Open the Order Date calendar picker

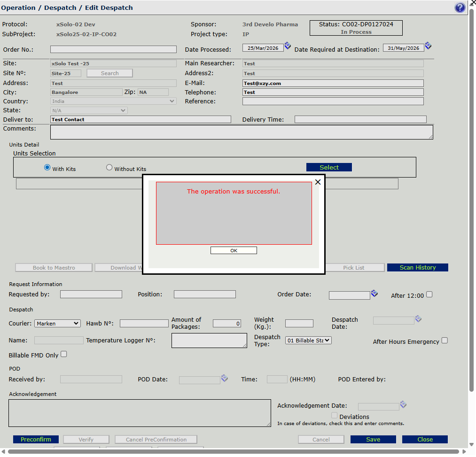coord(374,294)
